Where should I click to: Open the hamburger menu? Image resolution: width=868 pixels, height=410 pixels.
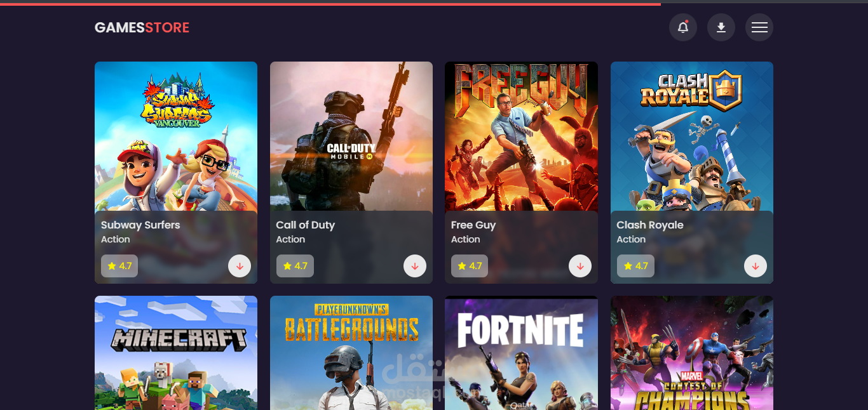759,27
